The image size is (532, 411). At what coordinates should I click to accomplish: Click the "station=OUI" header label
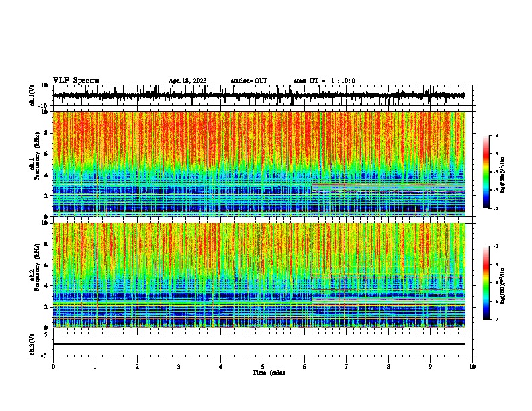[x=249, y=81]
